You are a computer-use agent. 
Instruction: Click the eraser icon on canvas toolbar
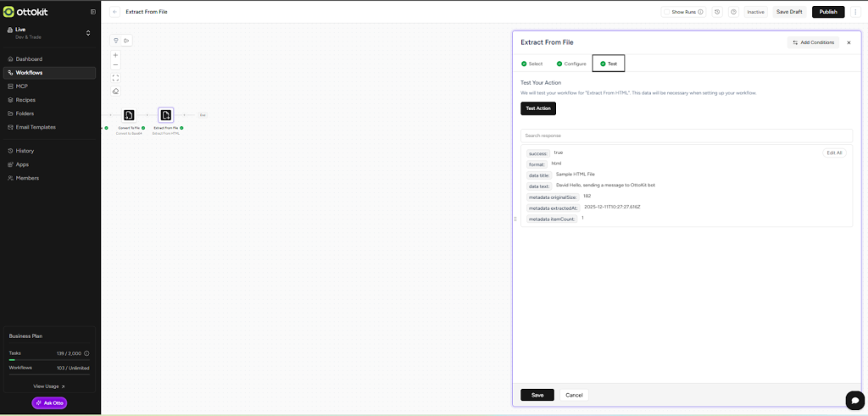pyautogui.click(x=116, y=92)
